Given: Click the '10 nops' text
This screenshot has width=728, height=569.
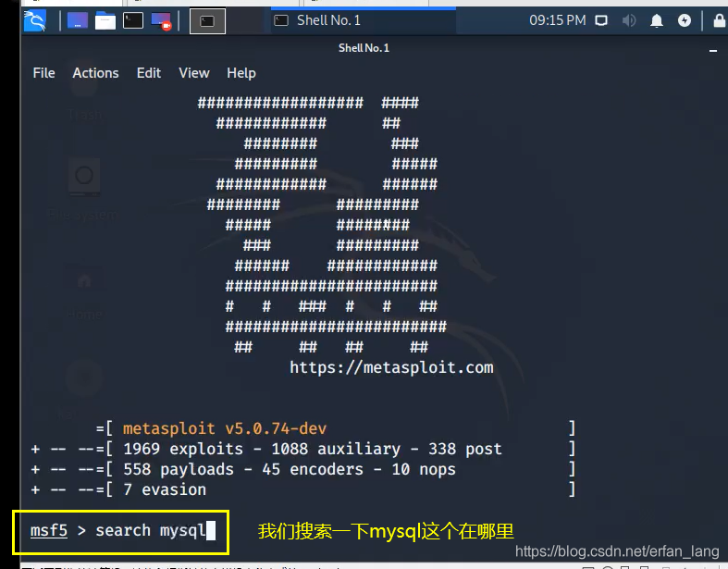Looking at the screenshot, I should tap(424, 469).
